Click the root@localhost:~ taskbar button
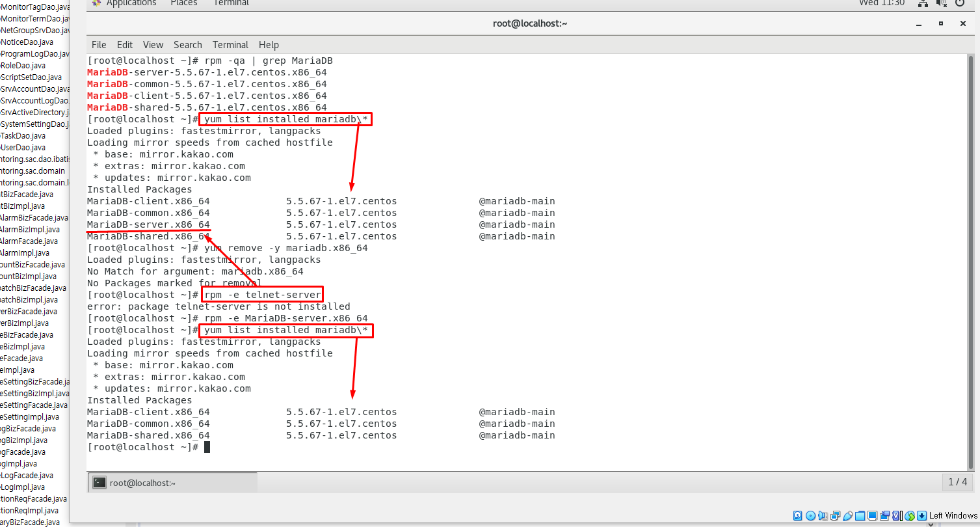980x527 pixels. pyautogui.click(x=172, y=483)
